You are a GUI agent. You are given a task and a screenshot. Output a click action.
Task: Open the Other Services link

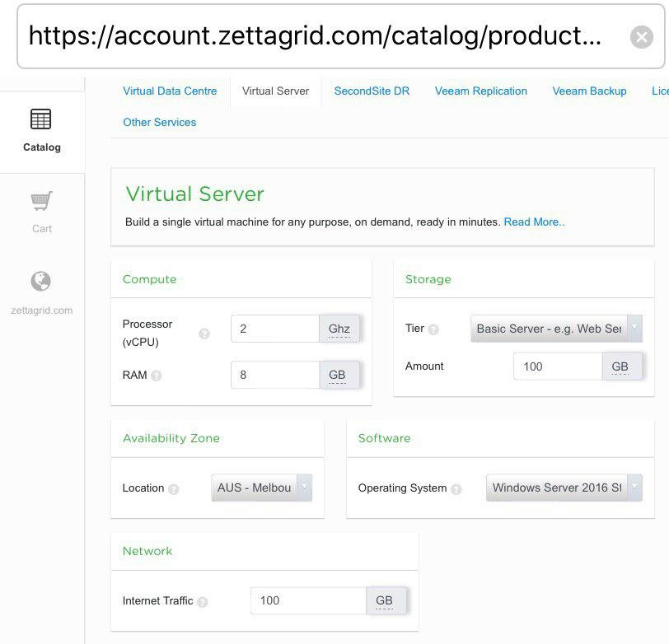160,123
